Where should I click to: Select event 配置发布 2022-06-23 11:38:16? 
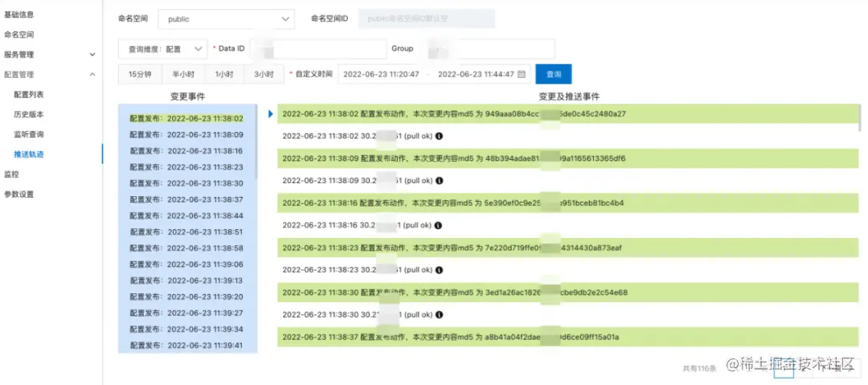[186, 150]
